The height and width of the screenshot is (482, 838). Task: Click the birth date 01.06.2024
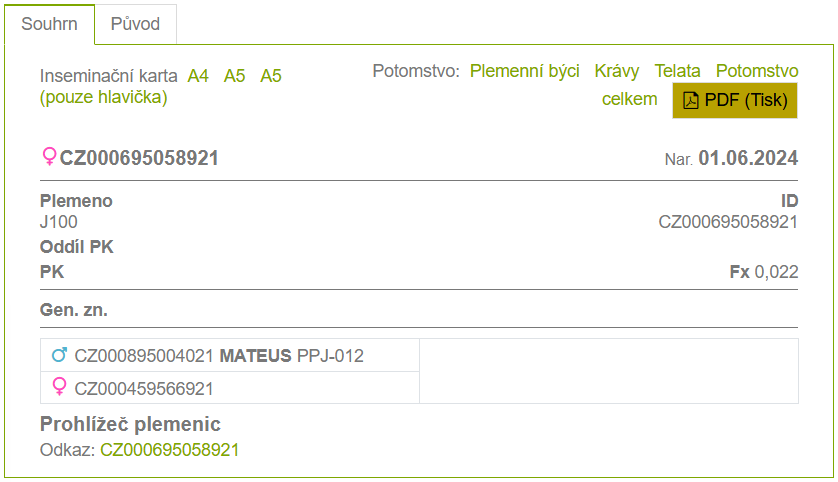pyautogui.click(x=748, y=158)
